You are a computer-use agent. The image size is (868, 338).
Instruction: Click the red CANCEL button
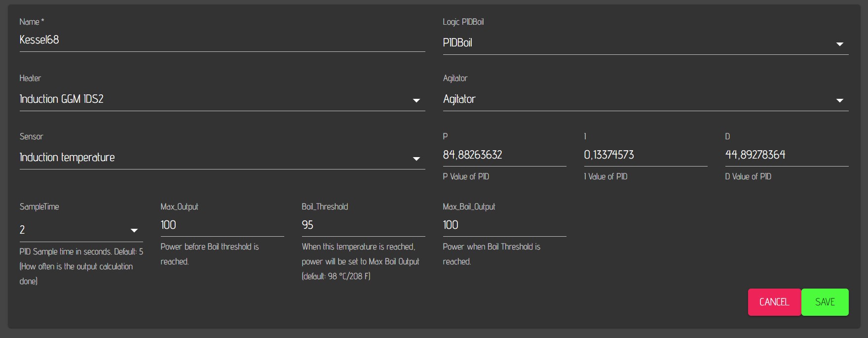click(x=774, y=302)
